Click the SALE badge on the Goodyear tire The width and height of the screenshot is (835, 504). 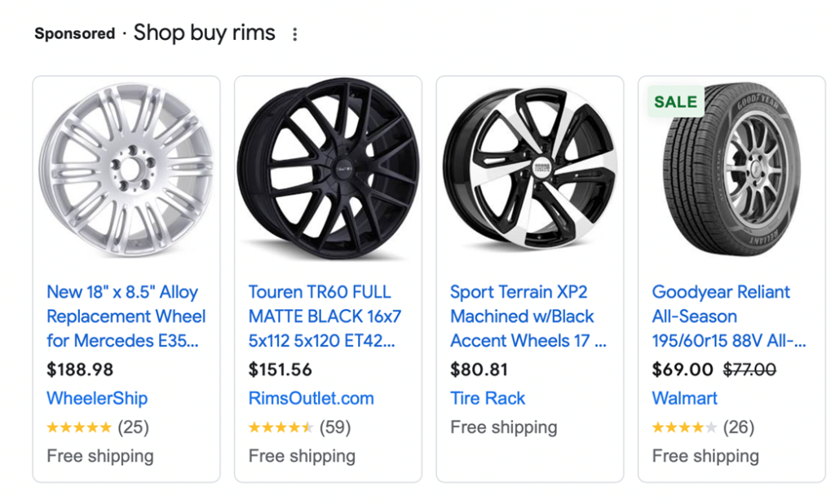[x=674, y=101]
